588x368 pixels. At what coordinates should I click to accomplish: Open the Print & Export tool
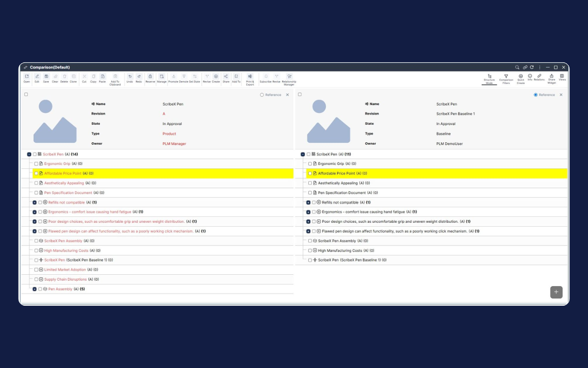click(250, 77)
